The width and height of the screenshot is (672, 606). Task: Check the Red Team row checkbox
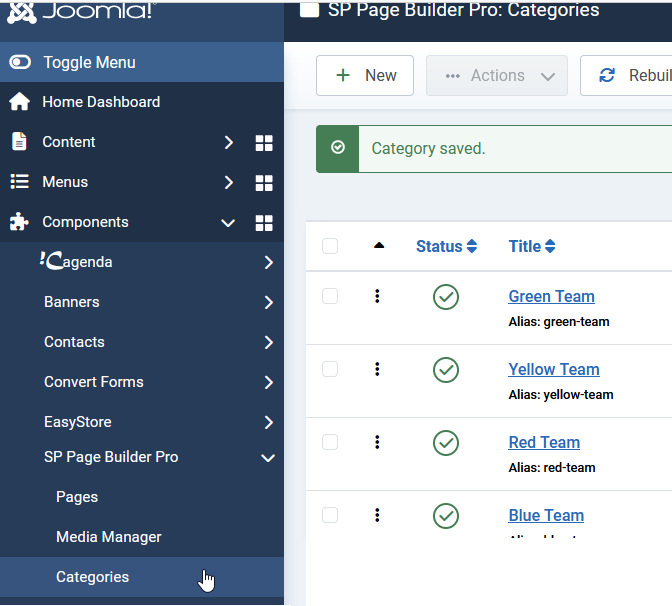330,442
